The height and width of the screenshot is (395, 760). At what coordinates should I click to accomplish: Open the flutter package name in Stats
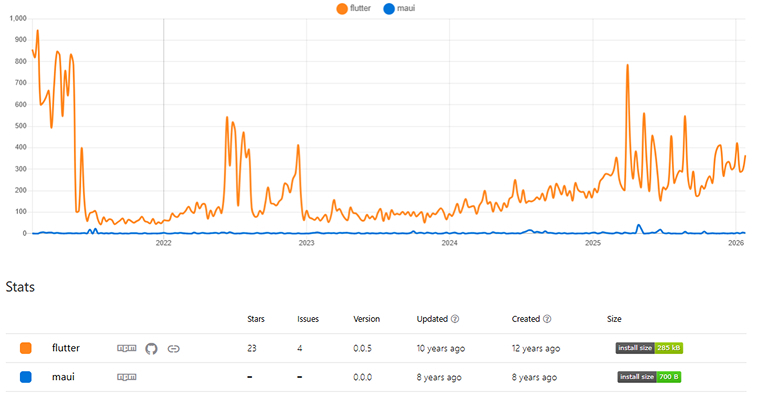click(x=66, y=348)
